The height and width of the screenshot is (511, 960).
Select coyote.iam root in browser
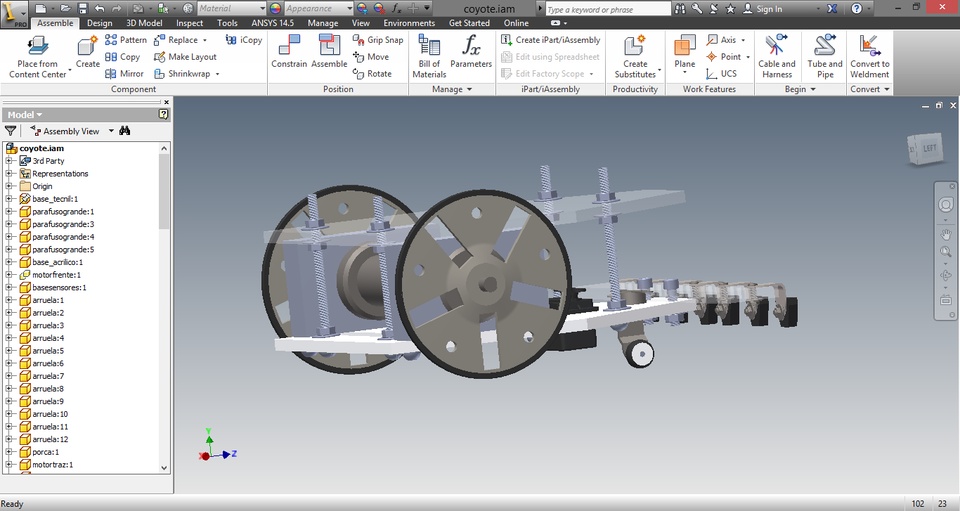point(42,148)
